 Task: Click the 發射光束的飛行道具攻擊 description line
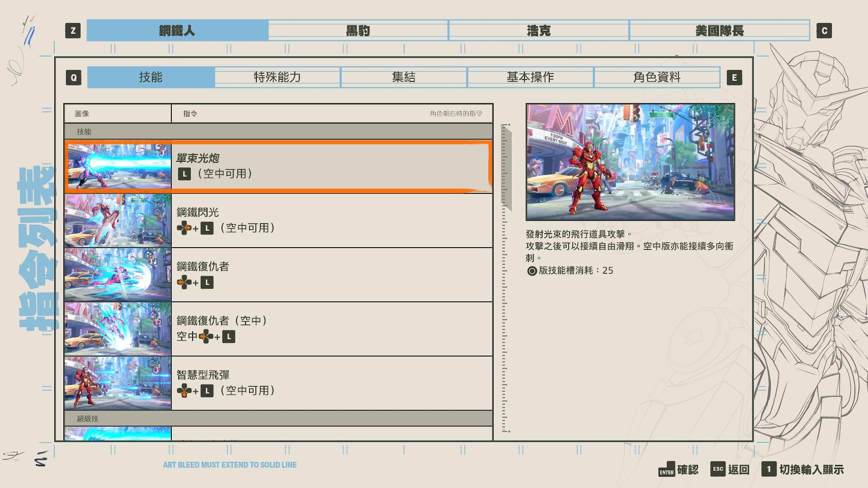(579, 234)
